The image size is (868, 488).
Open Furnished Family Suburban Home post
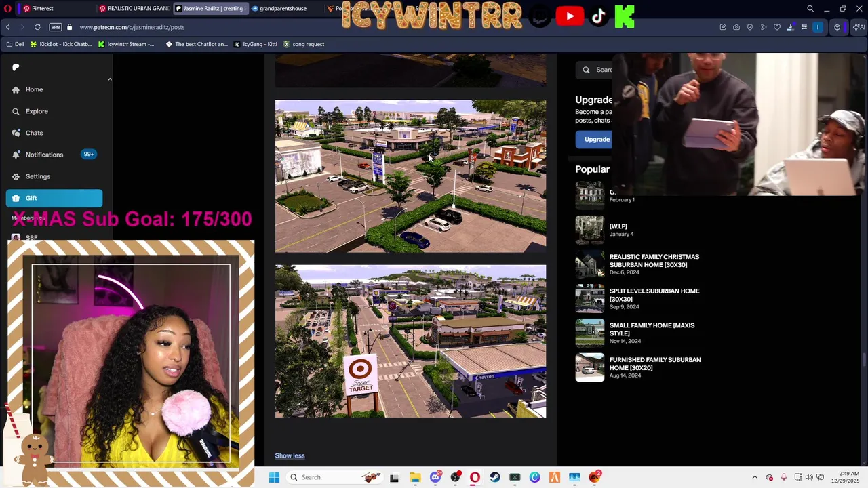655,364
